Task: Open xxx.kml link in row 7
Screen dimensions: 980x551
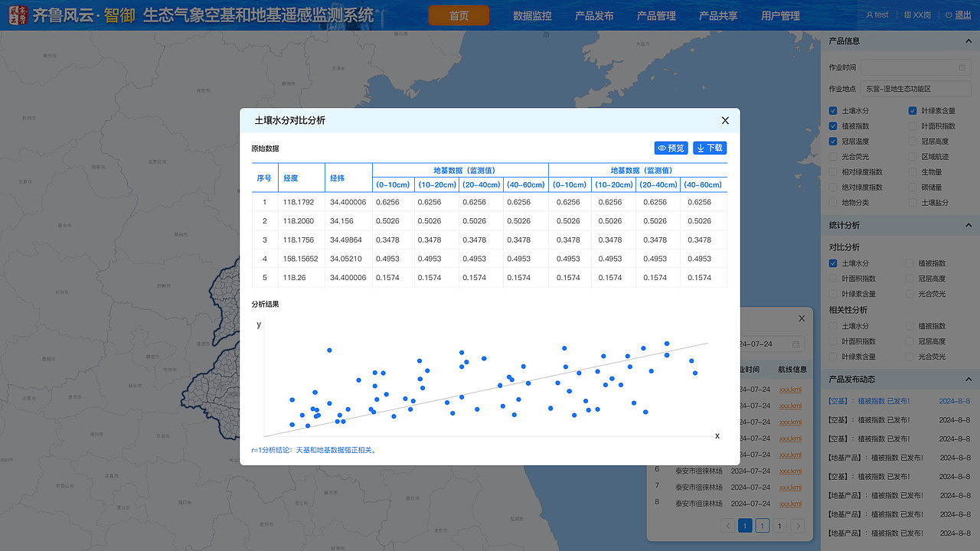Action: pyautogui.click(x=791, y=487)
